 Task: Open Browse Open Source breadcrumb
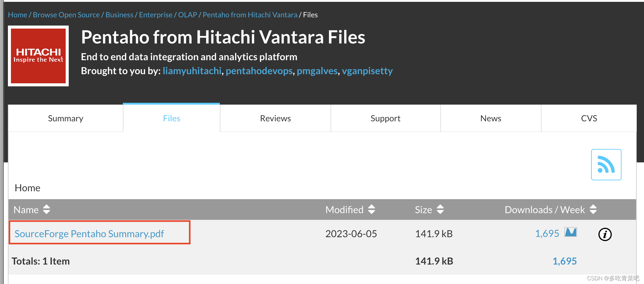pos(66,15)
